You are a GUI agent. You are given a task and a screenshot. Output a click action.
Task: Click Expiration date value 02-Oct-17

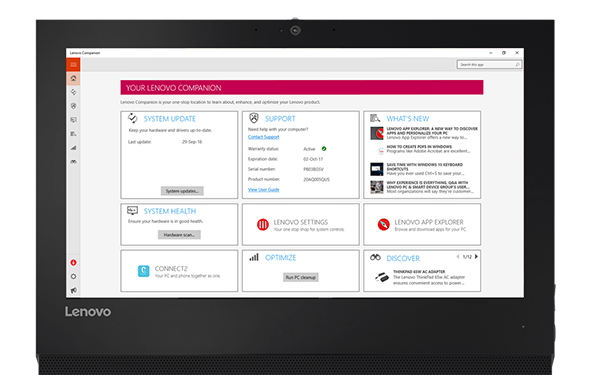coord(313,159)
